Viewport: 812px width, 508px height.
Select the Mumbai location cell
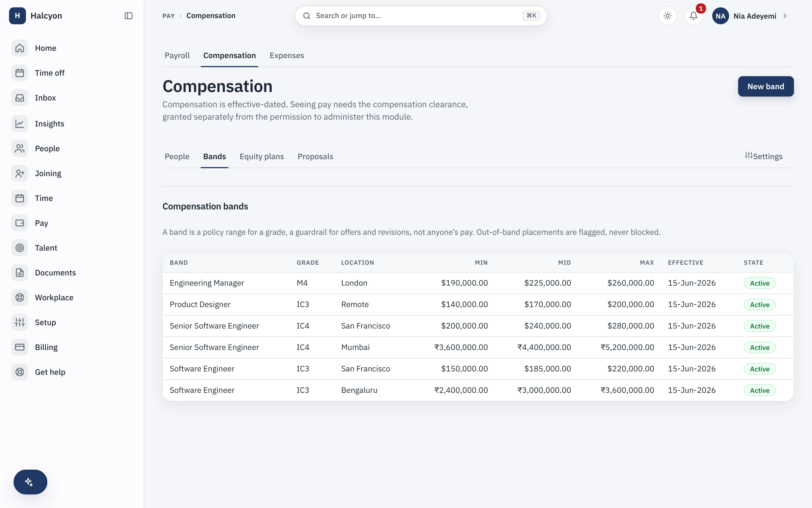coord(355,347)
